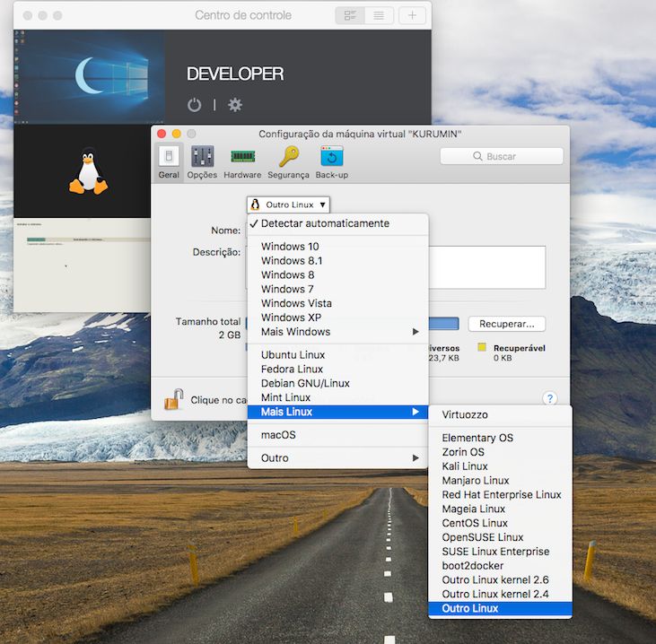
Task: Select Red Hat Enterprise Linux
Action: pos(501,495)
